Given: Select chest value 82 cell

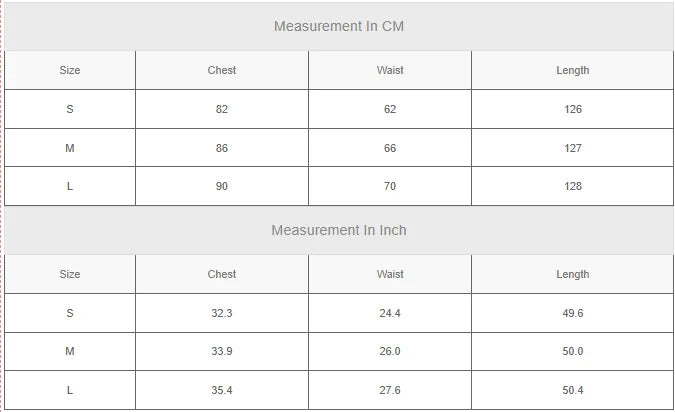Looking at the screenshot, I should click(x=222, y=109).
